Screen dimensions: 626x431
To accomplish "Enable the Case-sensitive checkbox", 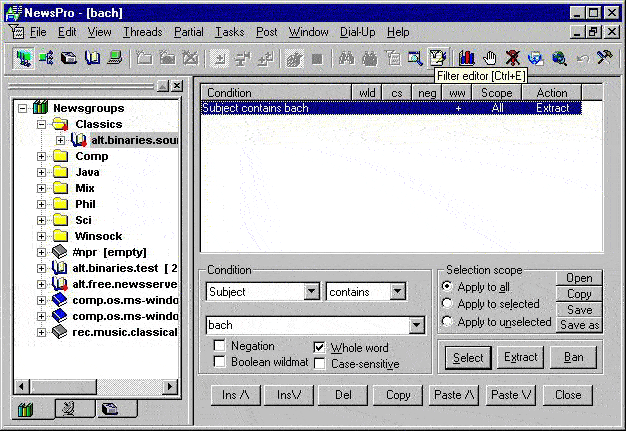I will pos(319,364).
